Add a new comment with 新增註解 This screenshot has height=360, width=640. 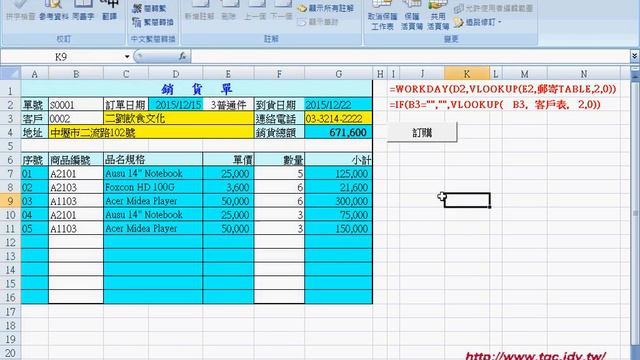pos(200,11)
